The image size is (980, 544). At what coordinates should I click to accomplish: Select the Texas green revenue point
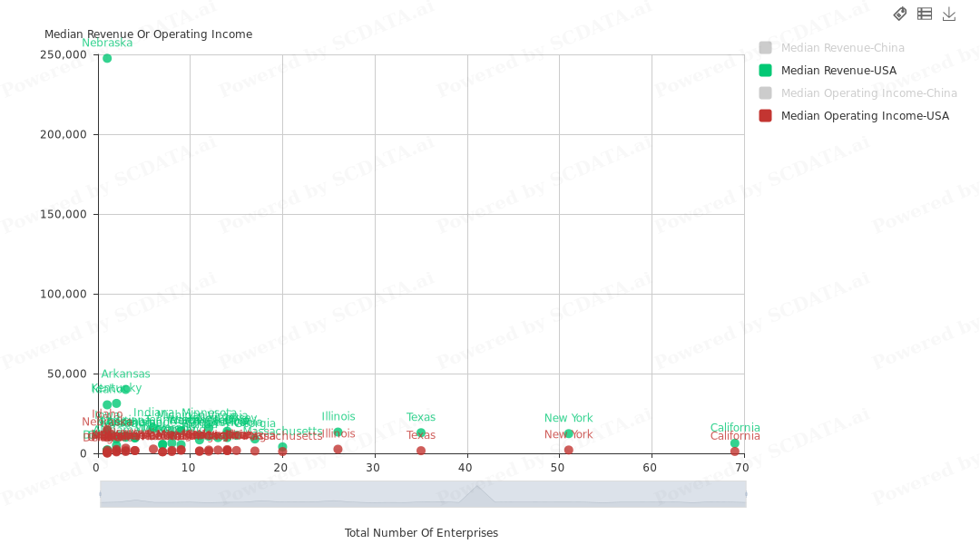(x=421, y=433)
